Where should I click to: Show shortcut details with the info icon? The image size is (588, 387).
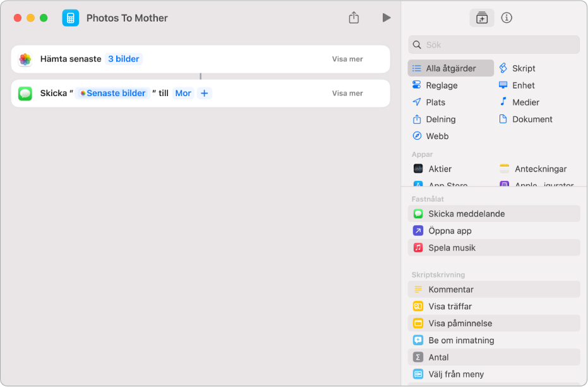click(x=507, y=18)
